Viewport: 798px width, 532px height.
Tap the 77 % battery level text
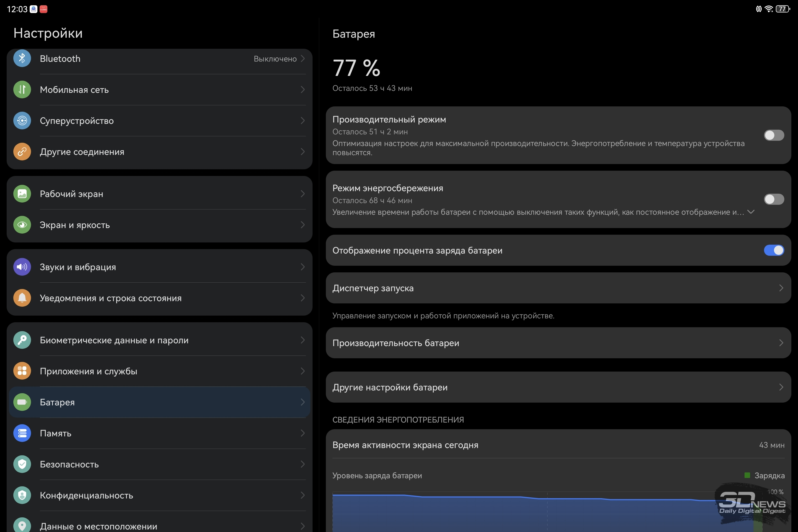356,68
